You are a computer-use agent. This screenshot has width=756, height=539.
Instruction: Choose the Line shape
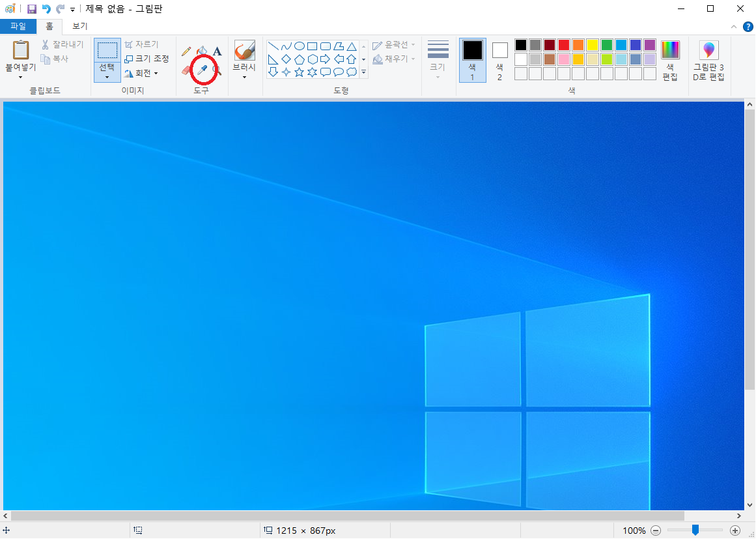[273, 46]
